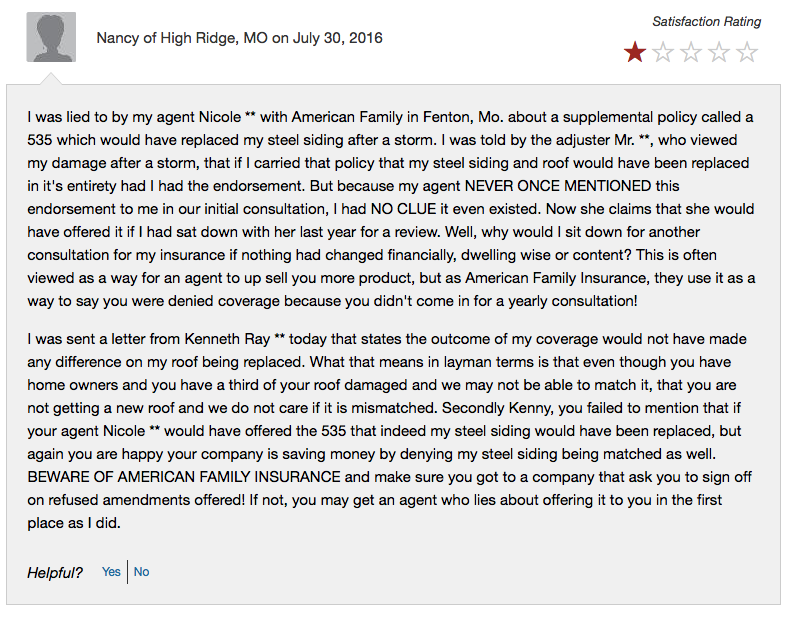This screenshot has width=789, height=617.
Task: Select the third rating star
Action: tap(691, 53)
